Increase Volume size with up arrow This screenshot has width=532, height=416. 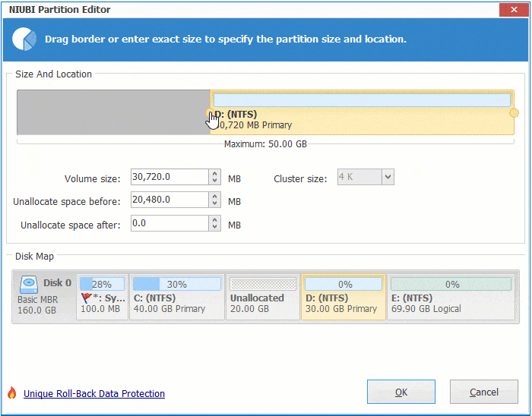pos(215,174)
